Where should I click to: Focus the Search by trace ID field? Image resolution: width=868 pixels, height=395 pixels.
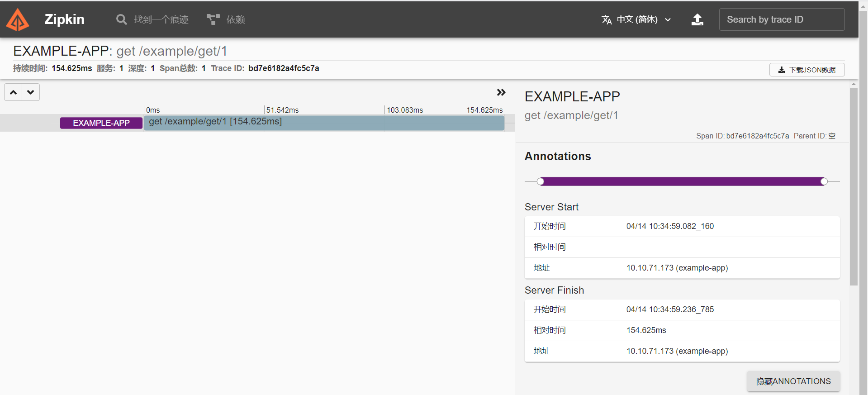coord(782,19)
